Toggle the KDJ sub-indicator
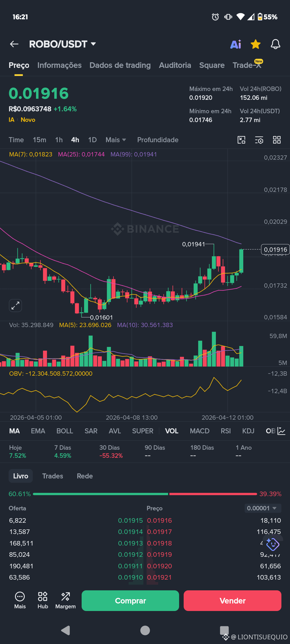290x644 pixels. [248, 431]
